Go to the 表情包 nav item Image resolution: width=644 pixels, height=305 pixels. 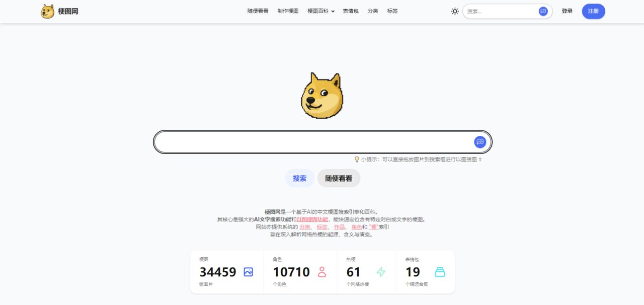click(351, 11)
